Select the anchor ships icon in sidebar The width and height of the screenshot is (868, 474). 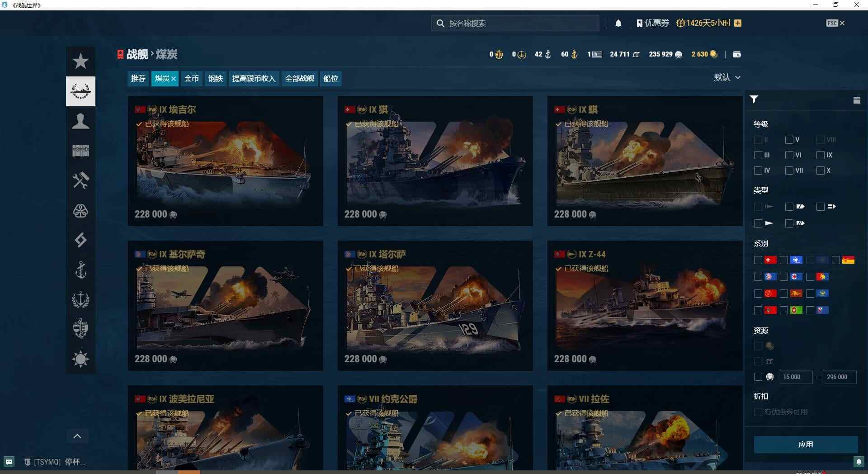pyautogui.click(x=80, y=270)
